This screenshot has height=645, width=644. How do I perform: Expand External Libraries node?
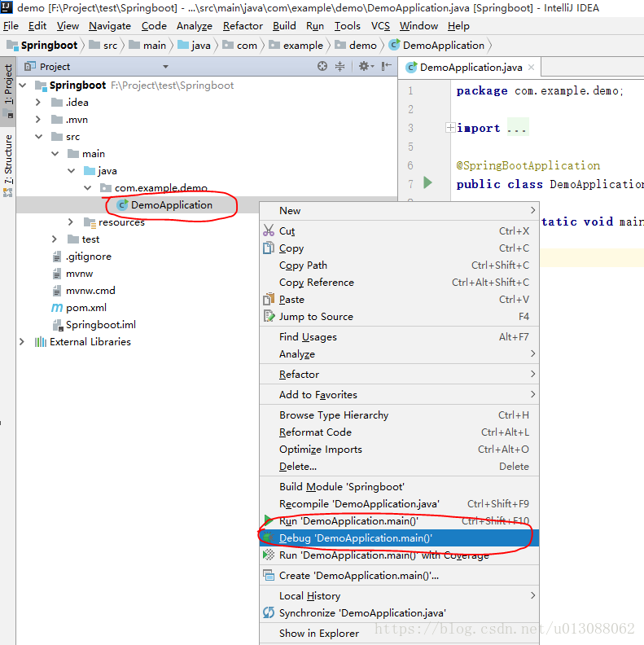pos(22,341)
